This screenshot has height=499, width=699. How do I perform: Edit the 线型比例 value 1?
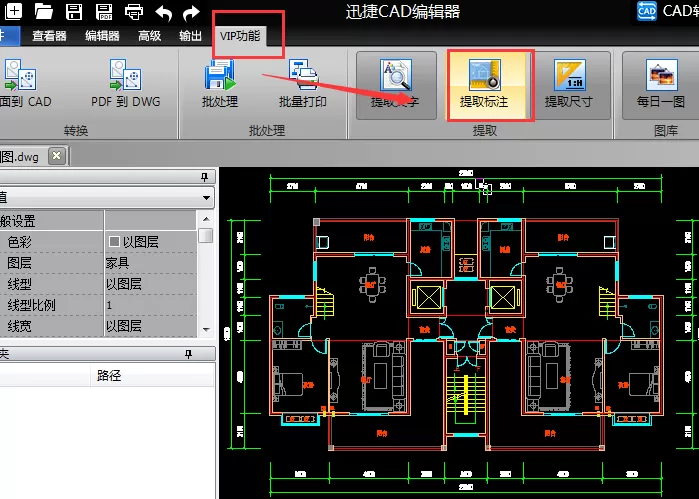pyautogui.click(x=150, y=305)
